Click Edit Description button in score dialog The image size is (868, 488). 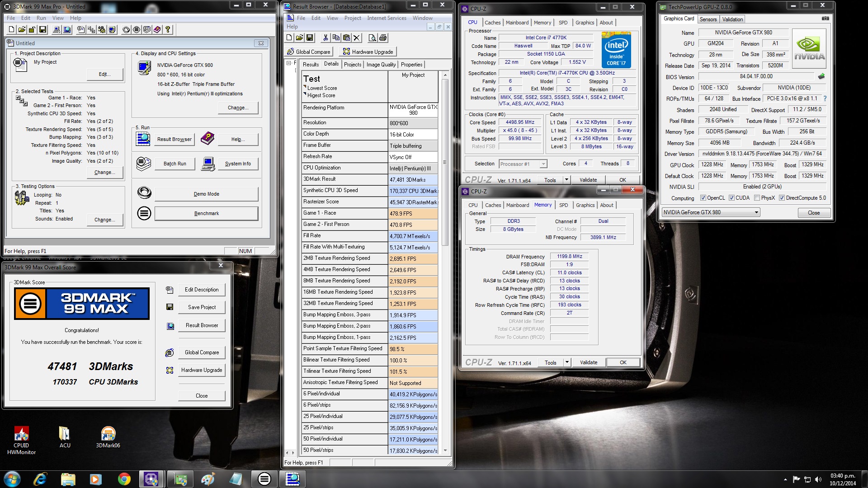point(202,290)
